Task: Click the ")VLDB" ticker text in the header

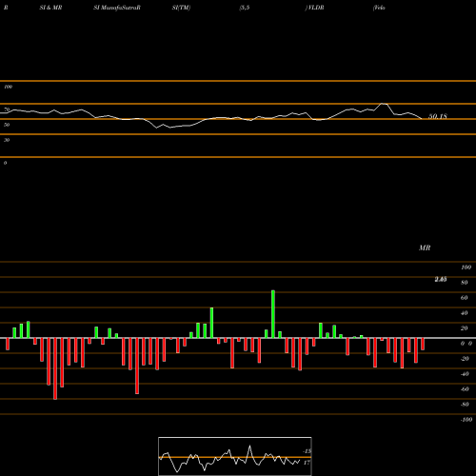Action: (x=314, y=8)
